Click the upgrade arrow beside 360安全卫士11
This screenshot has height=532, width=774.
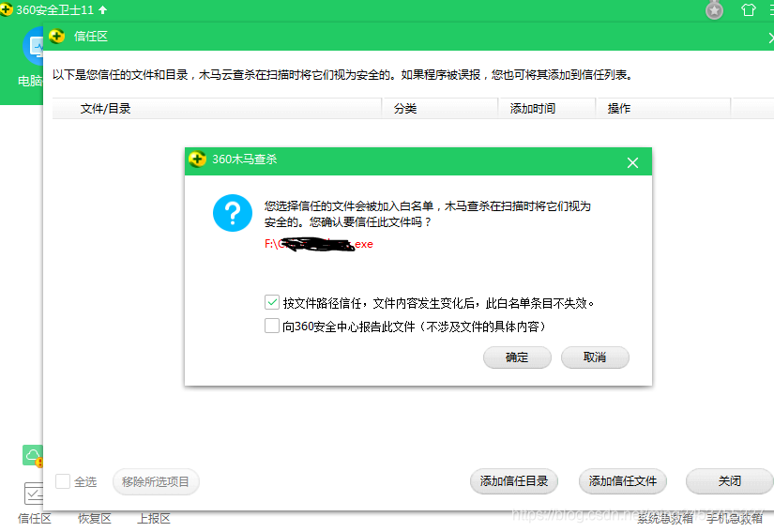[102, 10]
